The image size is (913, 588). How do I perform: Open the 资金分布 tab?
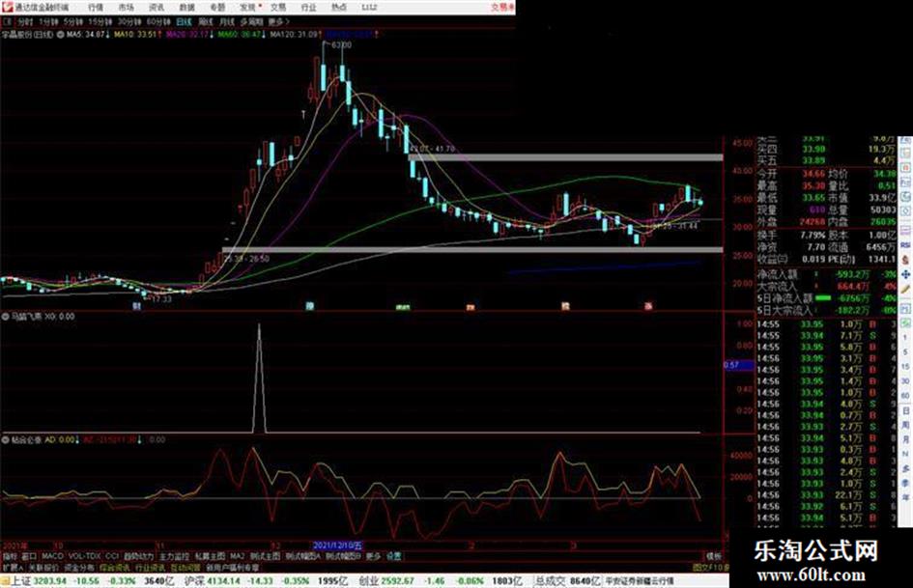click(79, 567)
